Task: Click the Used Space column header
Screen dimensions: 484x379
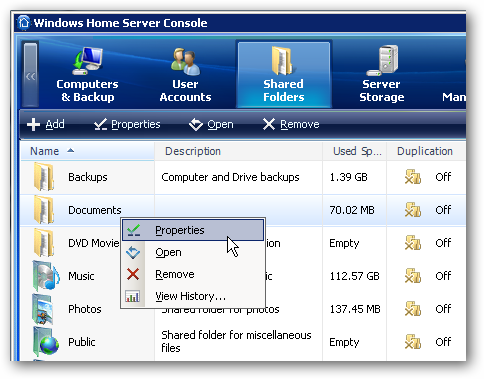Action: click(x=354, y=151)
